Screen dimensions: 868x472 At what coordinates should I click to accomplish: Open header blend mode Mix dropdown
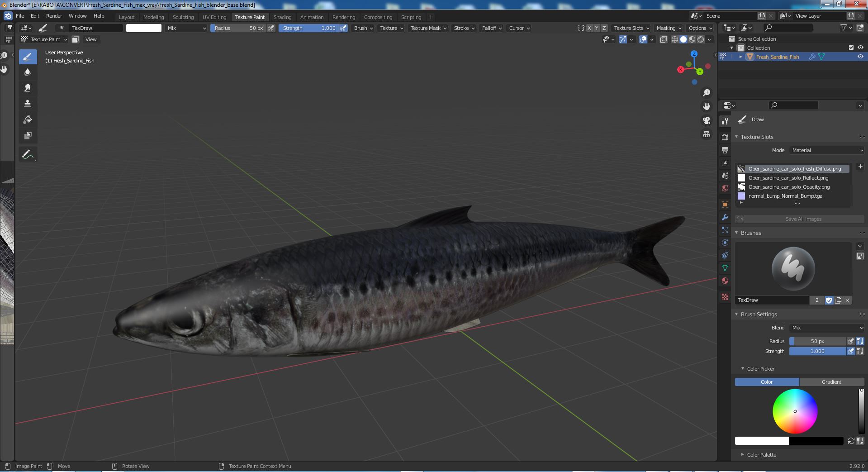pos(186,28)
